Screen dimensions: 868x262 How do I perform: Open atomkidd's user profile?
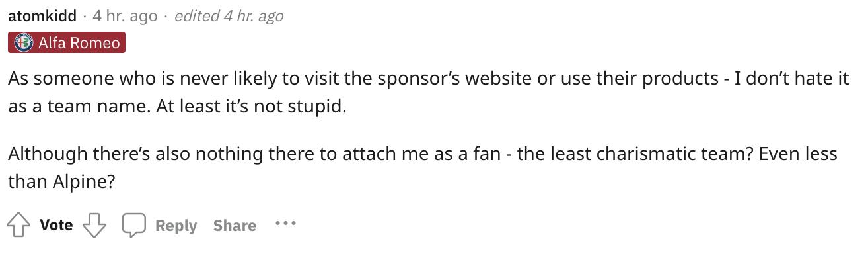pyautogui.click(x=42, y=15)
